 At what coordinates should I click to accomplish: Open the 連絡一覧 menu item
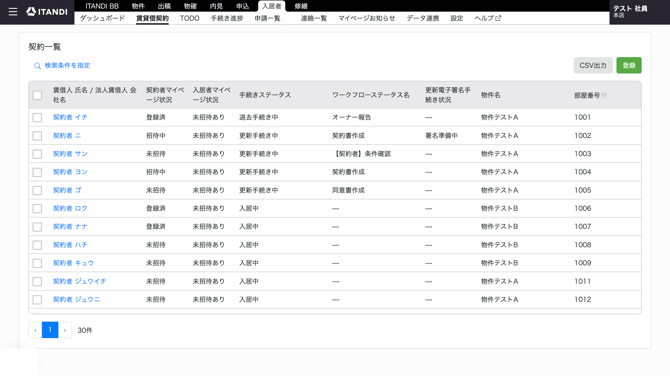pos(314,18)
